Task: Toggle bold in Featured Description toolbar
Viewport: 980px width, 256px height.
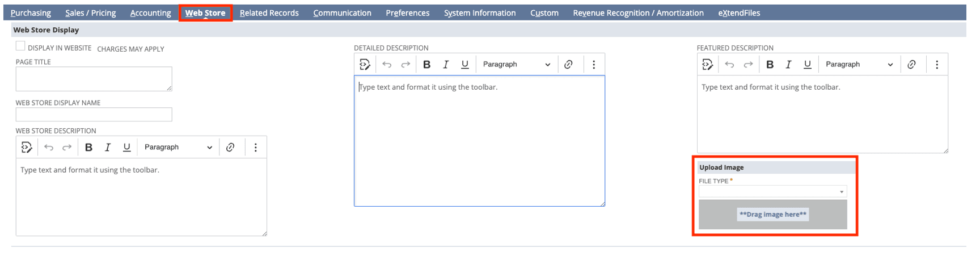Action: coord(770,65)
